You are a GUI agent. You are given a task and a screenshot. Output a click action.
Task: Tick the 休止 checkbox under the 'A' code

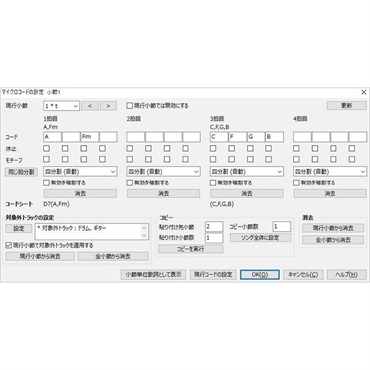coord(46,148)
